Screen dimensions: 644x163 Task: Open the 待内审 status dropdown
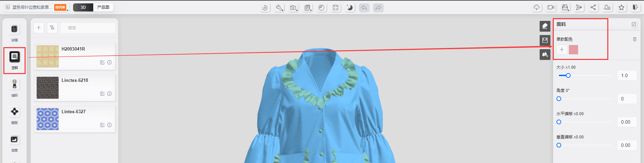[61, 7]
